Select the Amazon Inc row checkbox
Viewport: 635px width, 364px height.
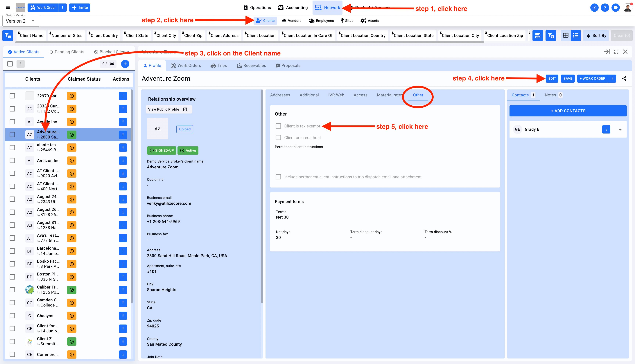tap(12, 161)
